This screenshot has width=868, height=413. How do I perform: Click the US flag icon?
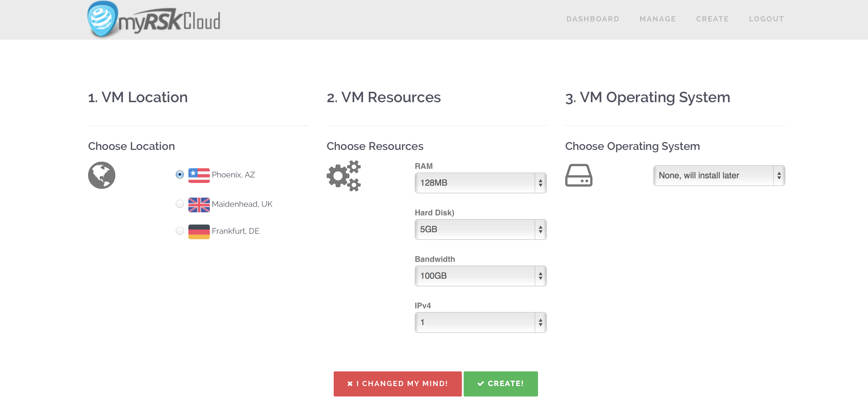point(199,175)
